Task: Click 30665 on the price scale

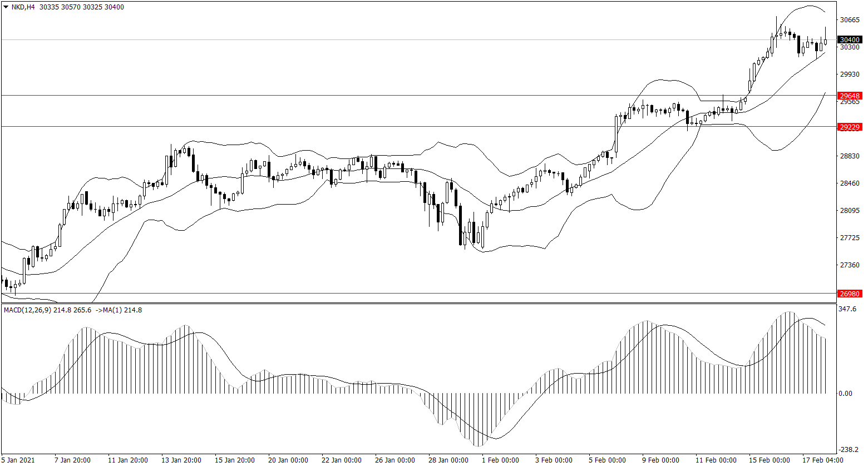Action: click(x=849, y=20)
